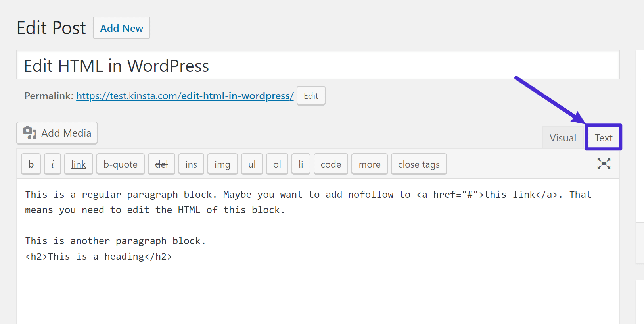Image resolution: width=644 pixels, height=324 pixels.
Task: Insert a Read More tag
Action: coord(369,164)
